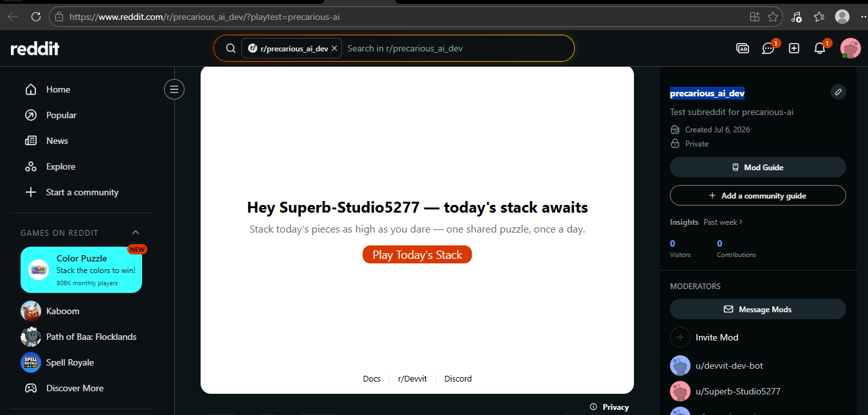Create a post with plus icon
This screenshot has width=868, height=415.
pos(794,48)
